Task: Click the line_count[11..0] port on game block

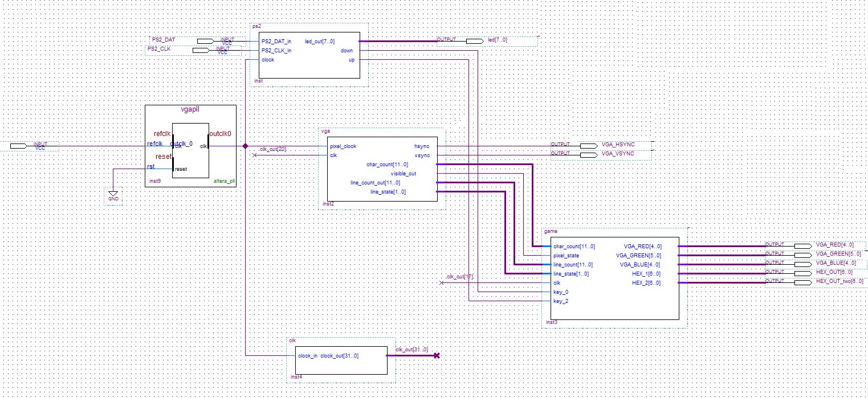Action: [573, 265]
